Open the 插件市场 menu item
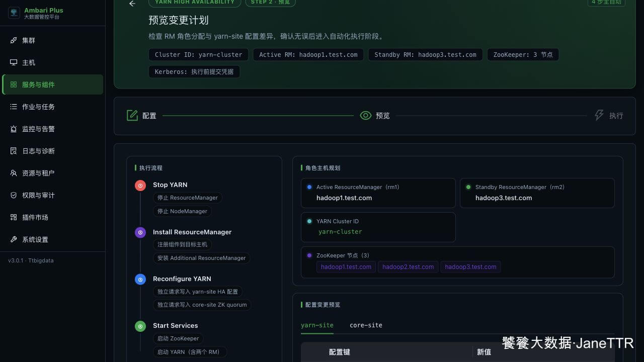The image size is (644, 362). [x=53, y=217]
